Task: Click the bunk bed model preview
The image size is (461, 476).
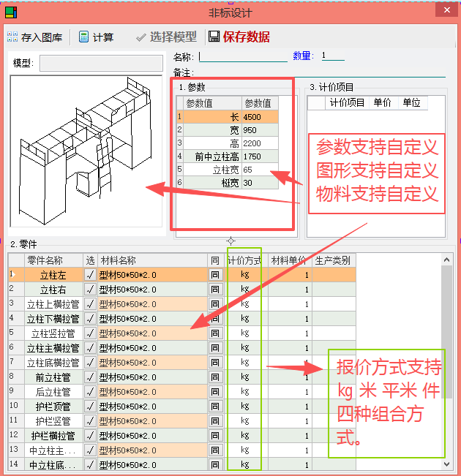Action: [x=86, y=151]
